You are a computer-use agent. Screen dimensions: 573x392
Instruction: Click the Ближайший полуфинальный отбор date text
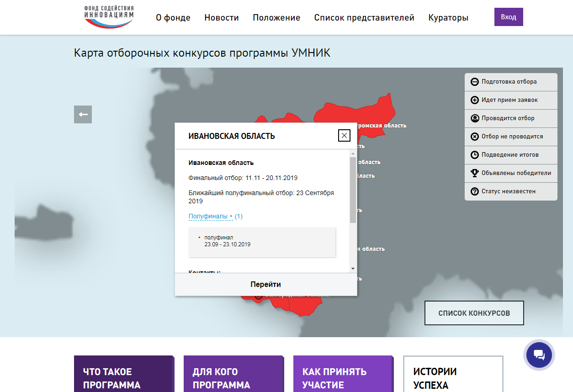pyautogui.click(x=261, y=197)
